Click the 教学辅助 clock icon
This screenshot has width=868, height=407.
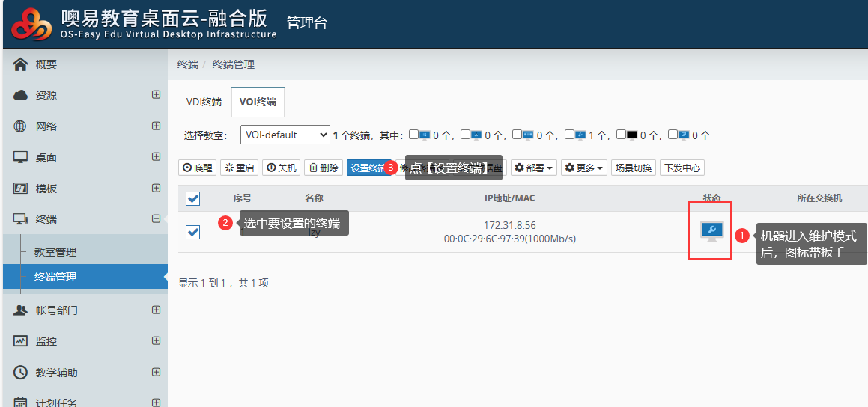pos(21,373)
